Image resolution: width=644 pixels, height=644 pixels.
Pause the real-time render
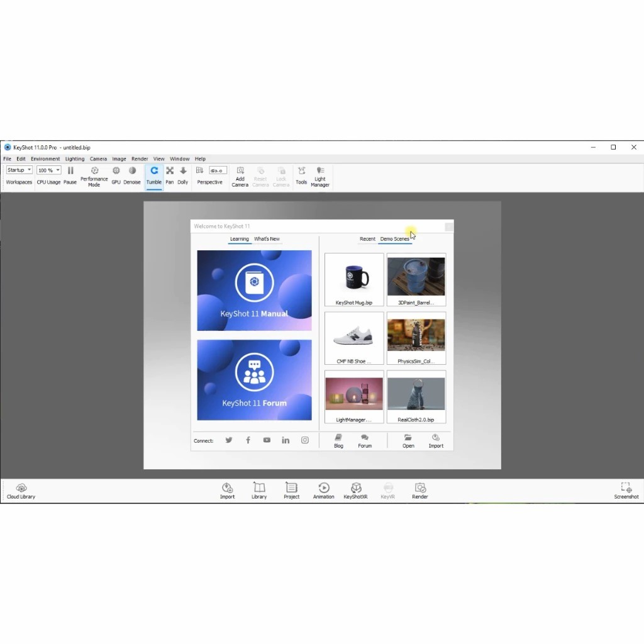70,175
